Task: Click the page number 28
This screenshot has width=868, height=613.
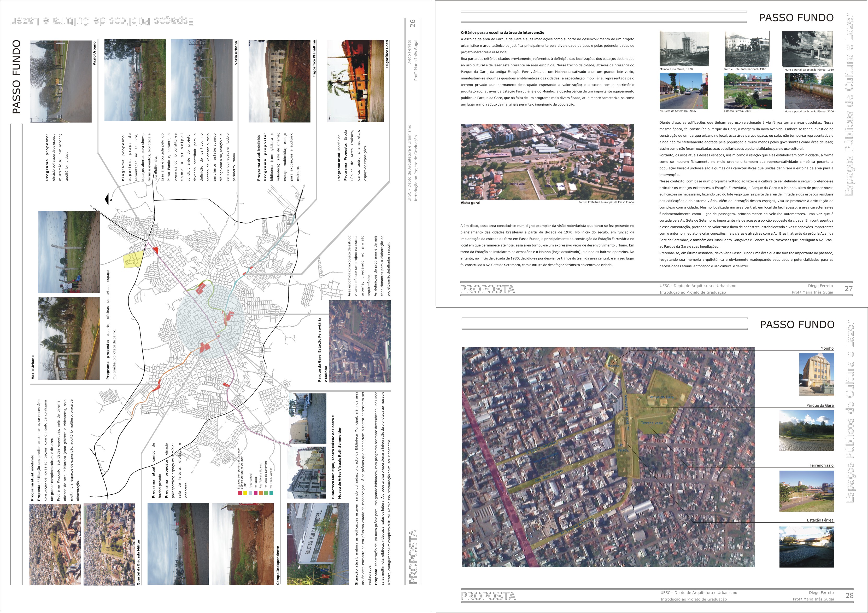Action: (849, 595)
